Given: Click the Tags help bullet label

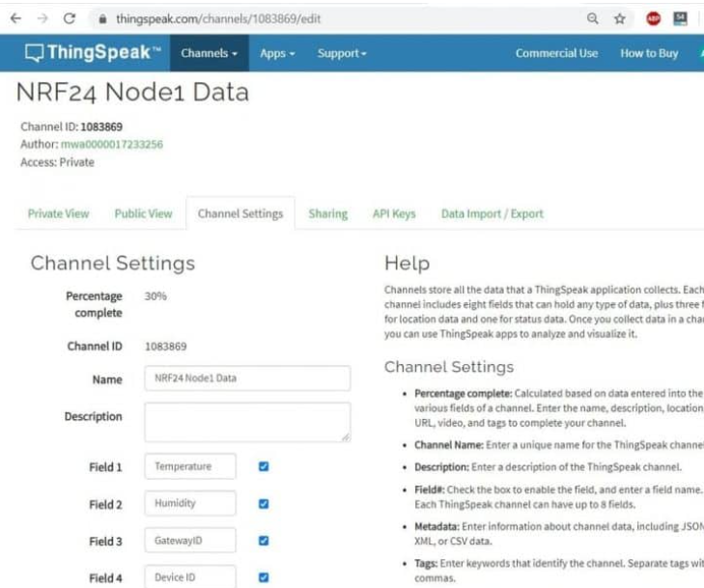Looking at the screenshot, I should [426, 563].
